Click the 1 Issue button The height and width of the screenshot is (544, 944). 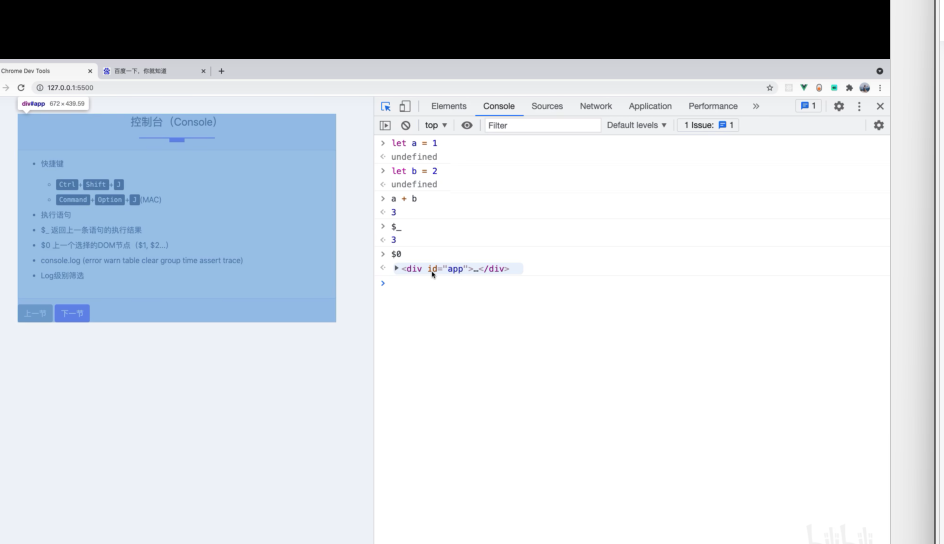(708, 125)
